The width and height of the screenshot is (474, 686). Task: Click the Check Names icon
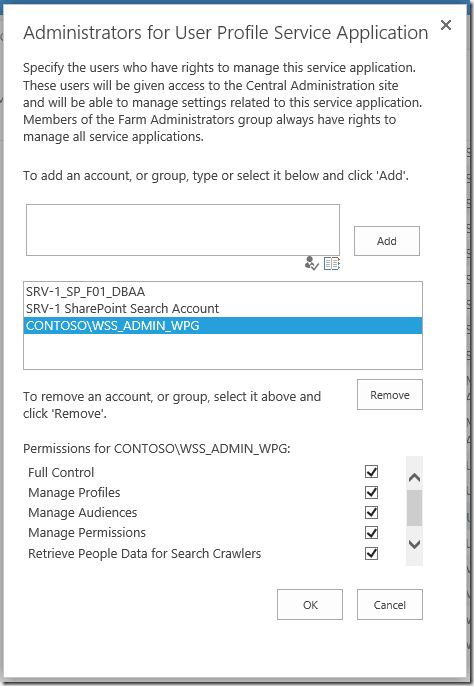click(311, 263)
